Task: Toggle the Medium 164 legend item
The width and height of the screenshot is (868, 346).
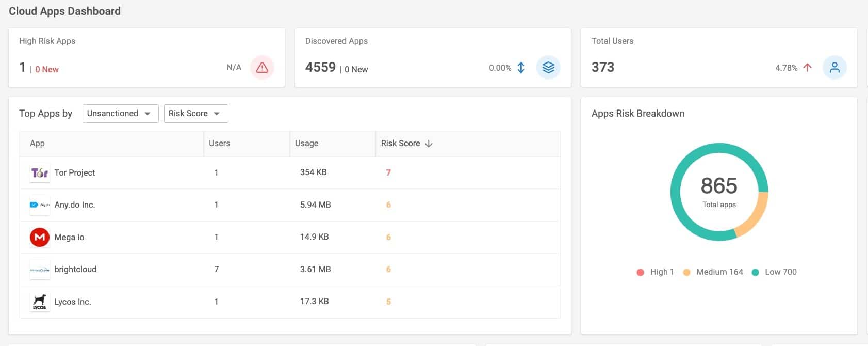Action: [713, 272]
